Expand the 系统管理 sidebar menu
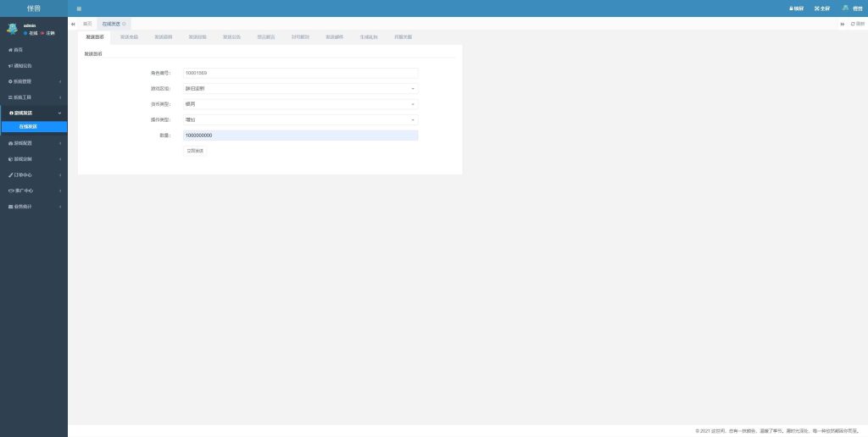 pos(34,81)
